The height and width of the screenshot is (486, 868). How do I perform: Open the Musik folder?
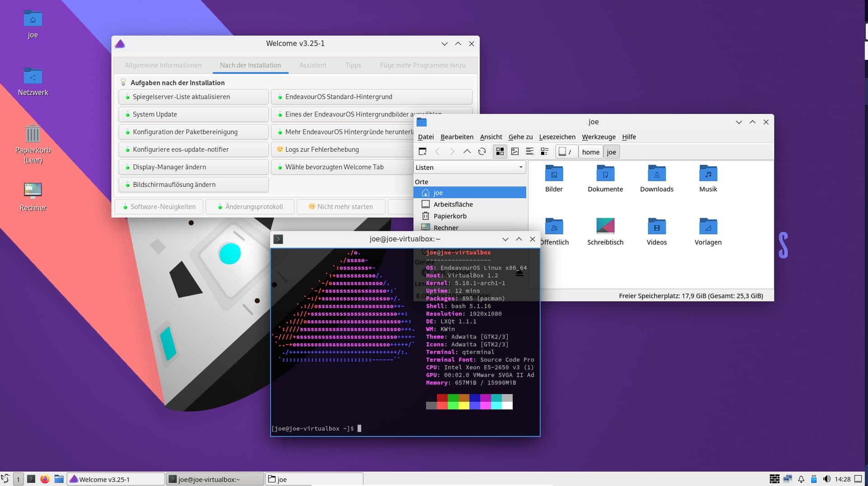point(708,179)
